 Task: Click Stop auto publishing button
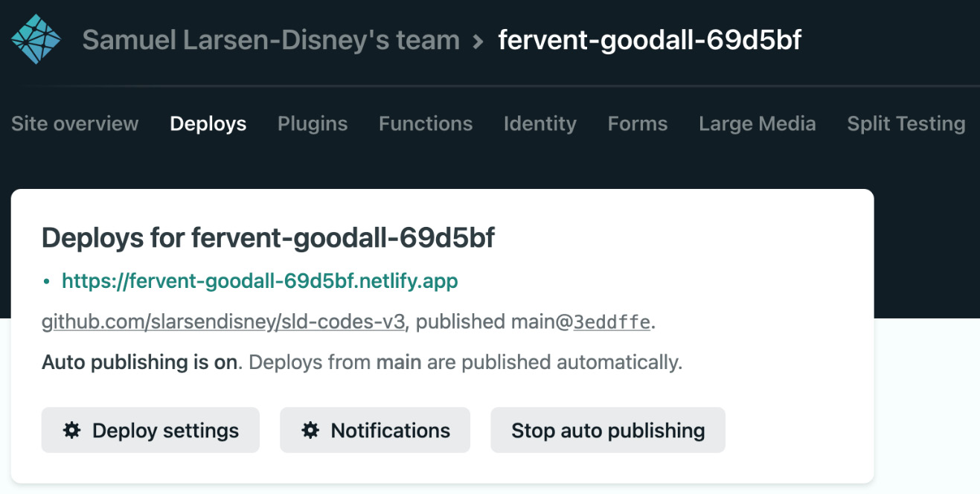tap(607, 430)
